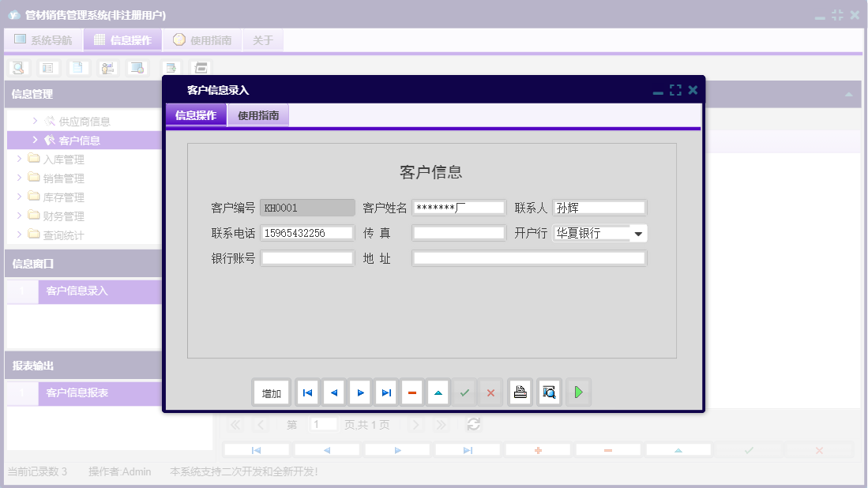The image size is (868, 488).
Task: Open the 系统导航 menu tab
Action: tap(43, 39)
